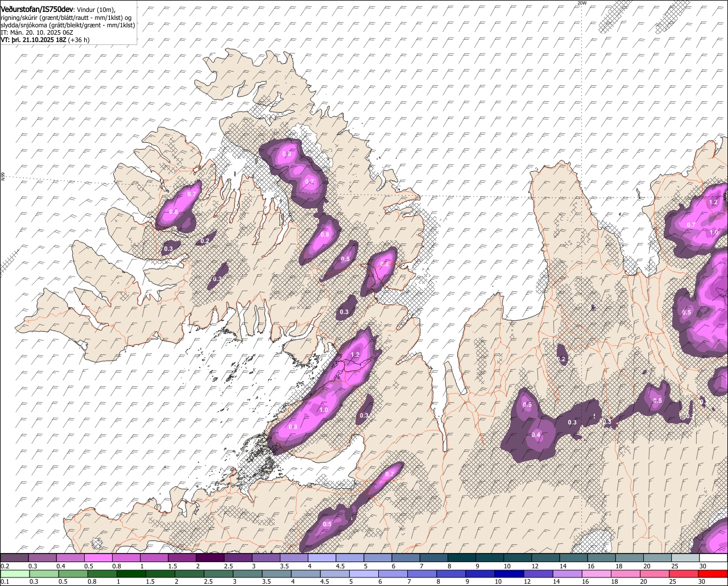The height and width of the screenshot is (586, 728).
Task: Pick snow legend swatch starting at 6
Action: [x=406, y=558]
